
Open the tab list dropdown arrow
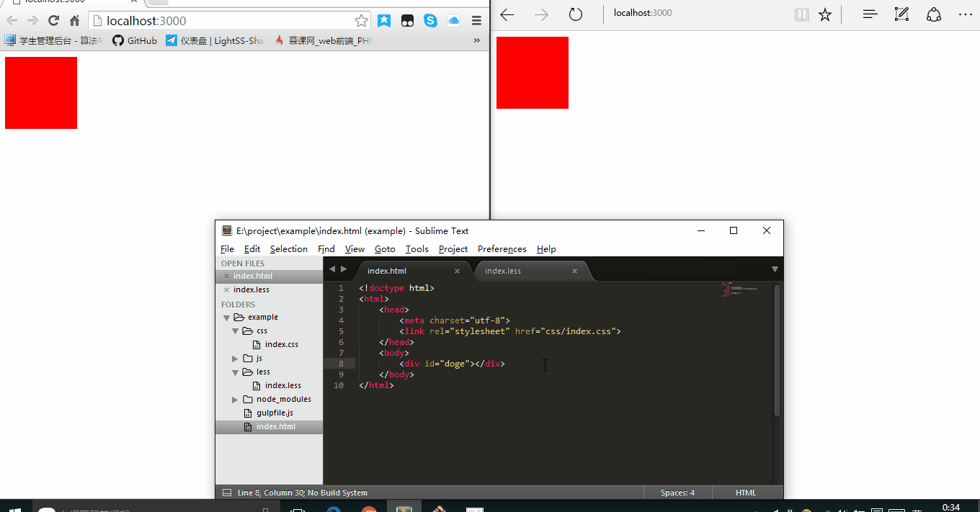775,269
